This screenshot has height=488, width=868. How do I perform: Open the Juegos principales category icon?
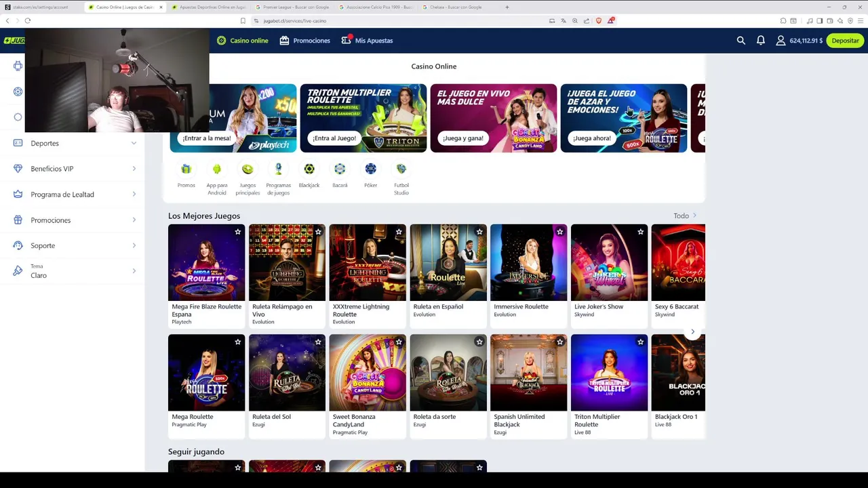248,169
